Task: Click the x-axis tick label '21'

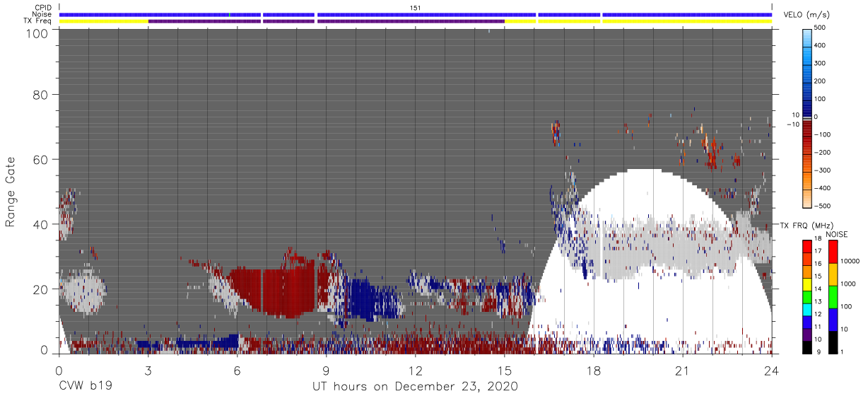Action: [x=683, y=371]
